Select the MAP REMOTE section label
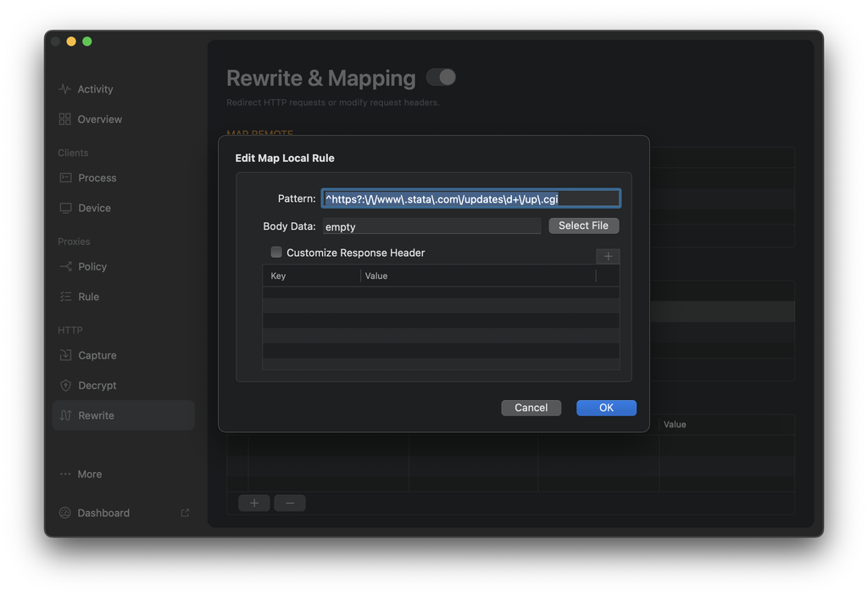The image size is (868, 596). pos(259,134)
